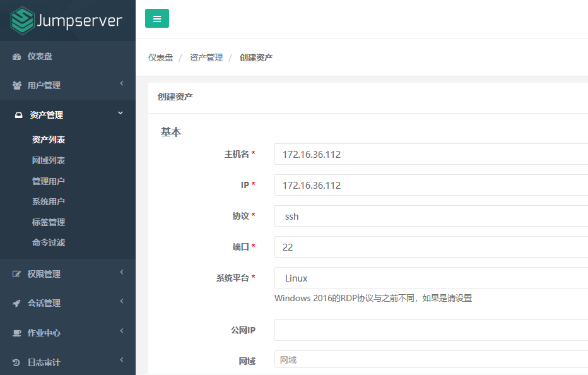Click the 资产管理 breadcrumb link
Screen dimensions: 588x375
point(206,57)
